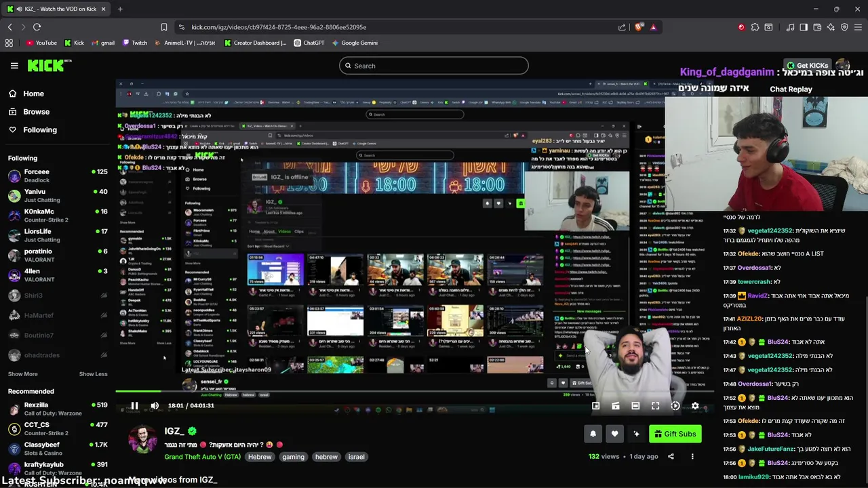This screenshot has height=488, width=868.
Task: Open the Google Gemini bookmark
Action: point(355,43)
